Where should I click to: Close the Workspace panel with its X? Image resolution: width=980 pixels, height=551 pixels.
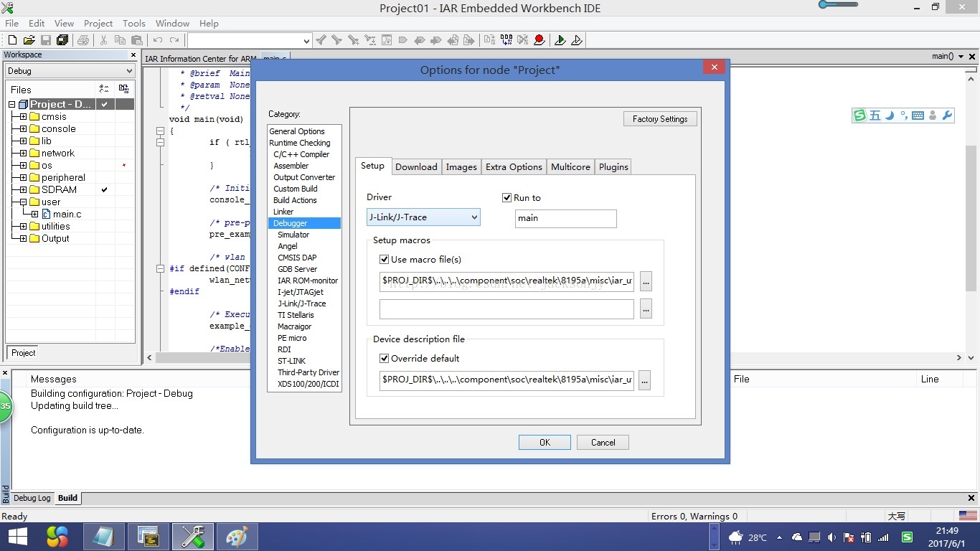click(x=133, y=55)
